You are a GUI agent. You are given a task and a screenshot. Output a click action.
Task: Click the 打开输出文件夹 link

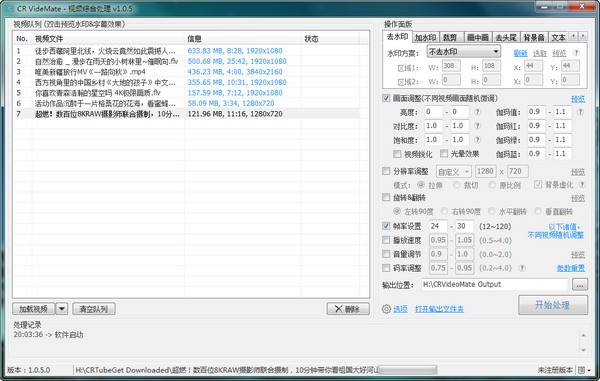coord(439,309)
